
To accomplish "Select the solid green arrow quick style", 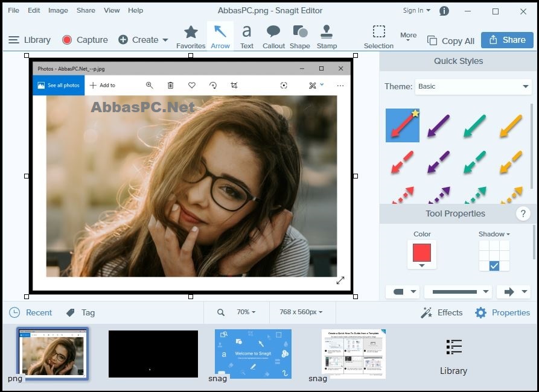I will (475, 126).
